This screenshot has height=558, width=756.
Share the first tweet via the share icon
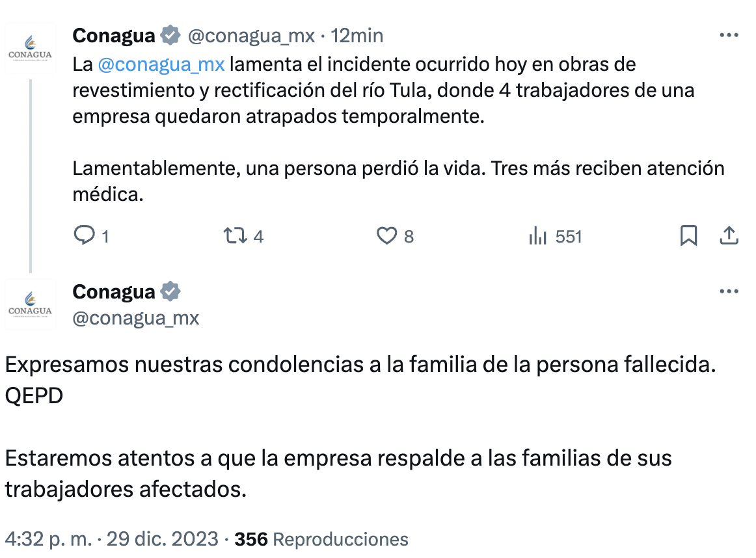(x=729, y=235)
